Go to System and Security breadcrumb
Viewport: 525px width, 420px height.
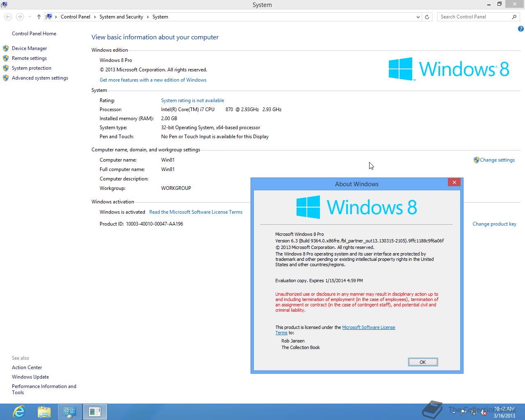121,17
